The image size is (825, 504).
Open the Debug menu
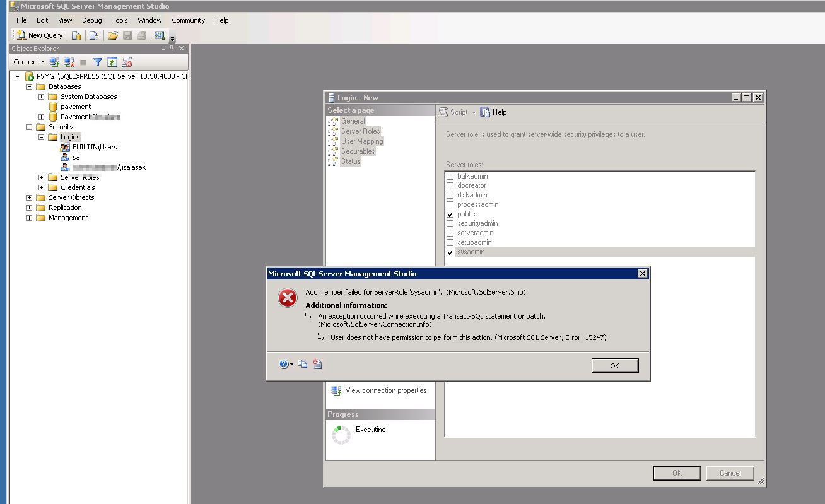91,20
